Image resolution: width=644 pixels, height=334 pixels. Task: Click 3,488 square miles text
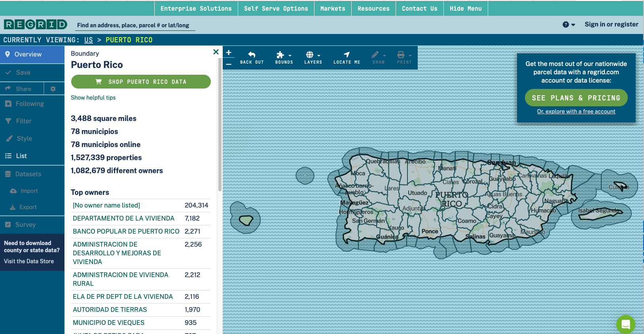point(104,118)
